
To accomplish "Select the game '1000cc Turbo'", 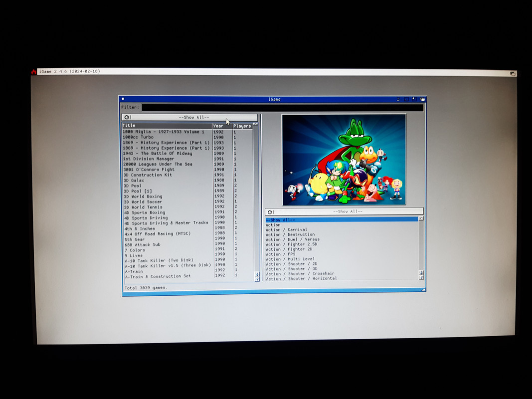I will pos(138,137).
